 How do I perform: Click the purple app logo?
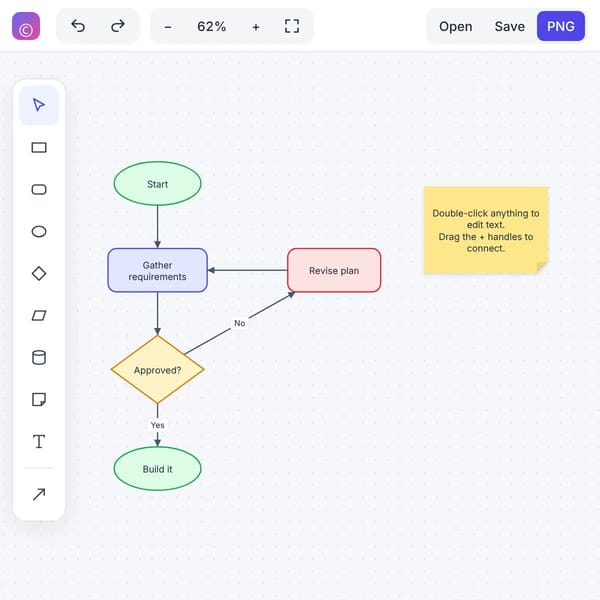26,26
